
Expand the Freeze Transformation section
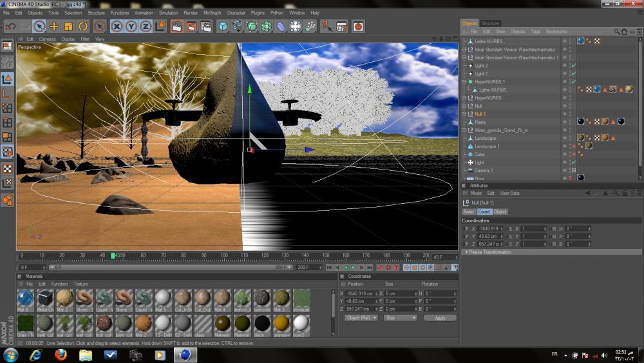[466, 252]
